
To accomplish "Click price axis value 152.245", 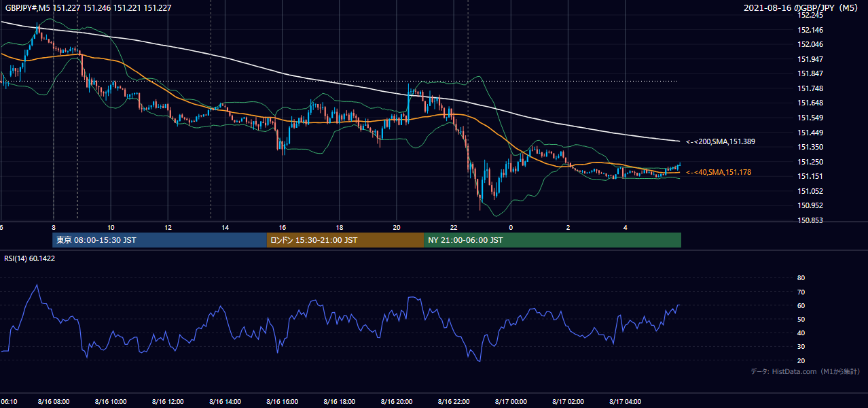I will click(810, 16).
